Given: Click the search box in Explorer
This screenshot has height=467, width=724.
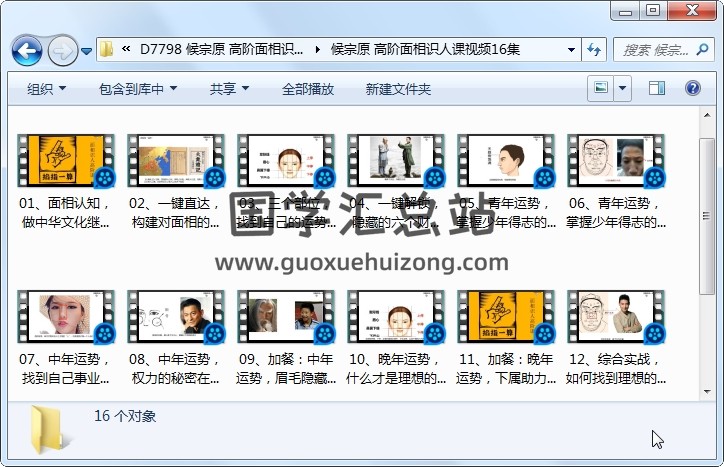Looking at the screenshot, I should click(x=655, y=49).
